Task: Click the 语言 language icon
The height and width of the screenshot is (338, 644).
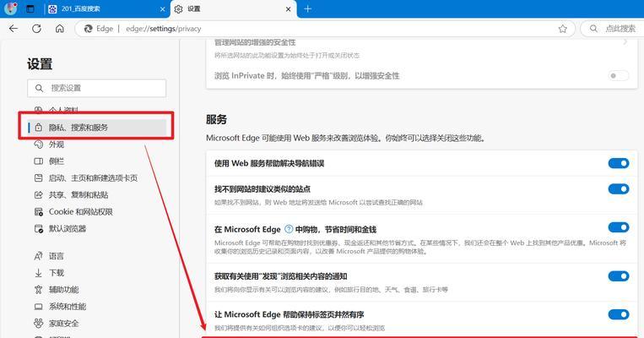Action: (x=38, y=256)
